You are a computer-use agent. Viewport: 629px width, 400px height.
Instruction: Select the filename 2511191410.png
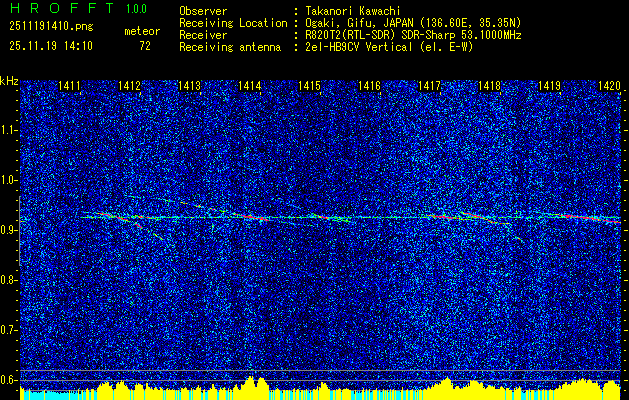pos(51,27)
